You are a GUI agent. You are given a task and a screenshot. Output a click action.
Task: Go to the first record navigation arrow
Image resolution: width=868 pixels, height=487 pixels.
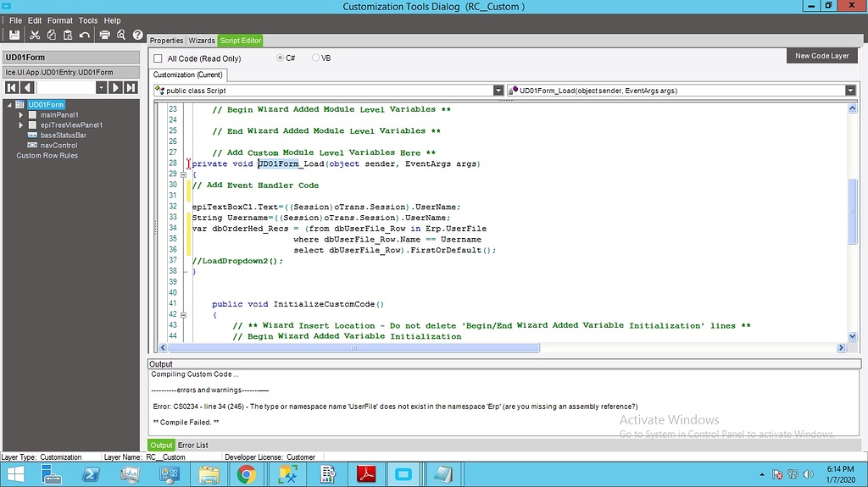(12, 87)
